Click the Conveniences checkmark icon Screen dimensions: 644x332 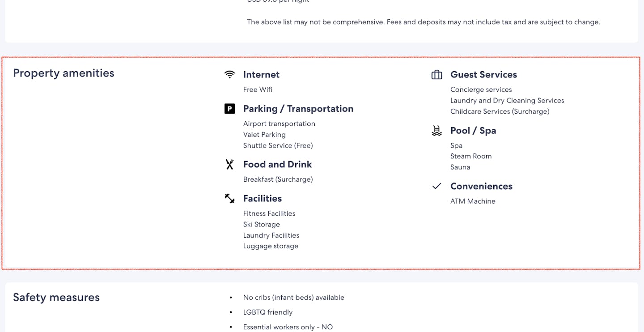click(x=436, y=186)
